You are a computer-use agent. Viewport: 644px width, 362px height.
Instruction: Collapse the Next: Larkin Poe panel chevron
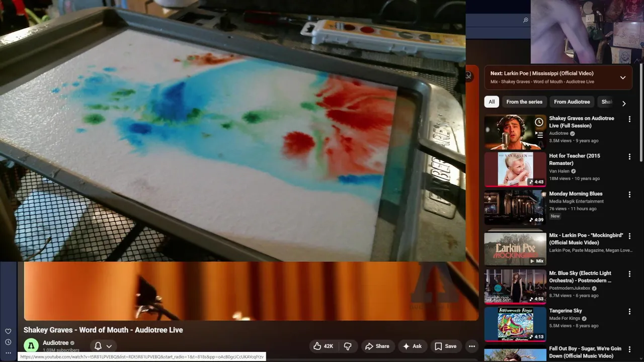coord(623,77)
